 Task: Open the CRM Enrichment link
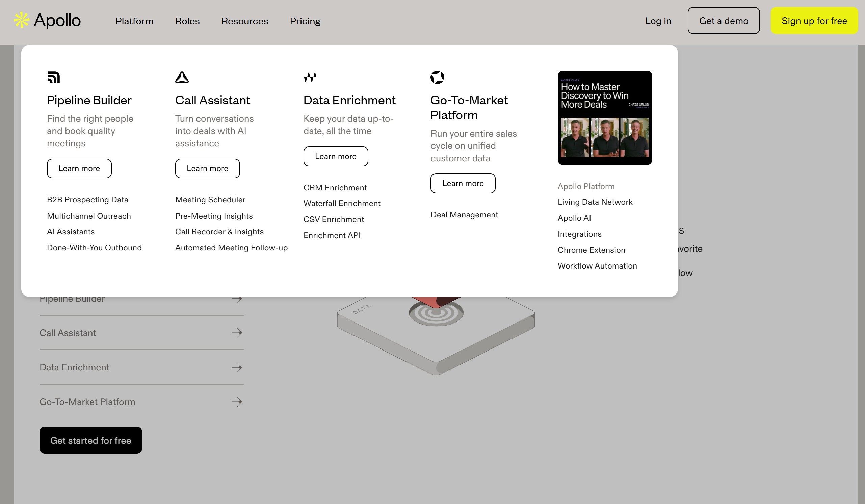coord(335,188)
